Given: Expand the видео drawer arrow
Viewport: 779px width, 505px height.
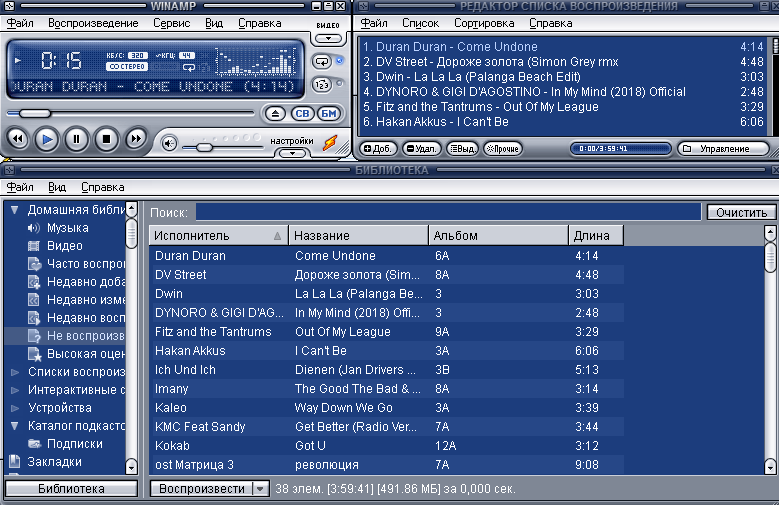Looking at the screenshot, I should click(x=328, y=39).
